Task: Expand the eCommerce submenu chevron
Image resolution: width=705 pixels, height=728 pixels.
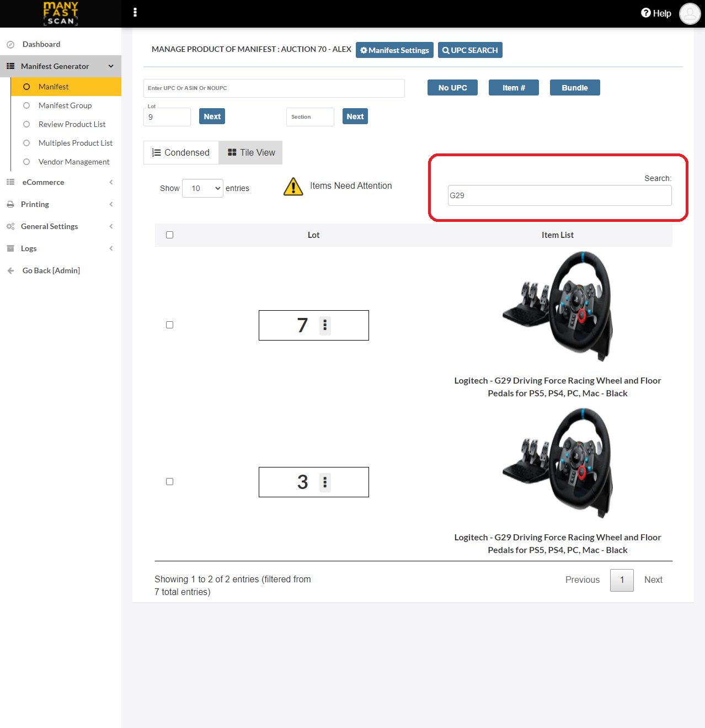Action: point(111,182)
